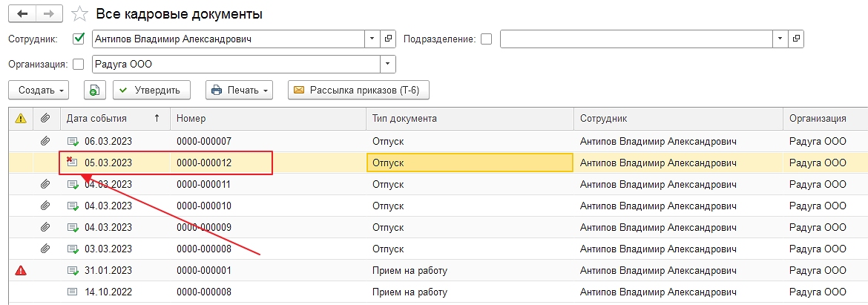Open the Печать menu
868x305 pixels.
click(x=239, y=91)
